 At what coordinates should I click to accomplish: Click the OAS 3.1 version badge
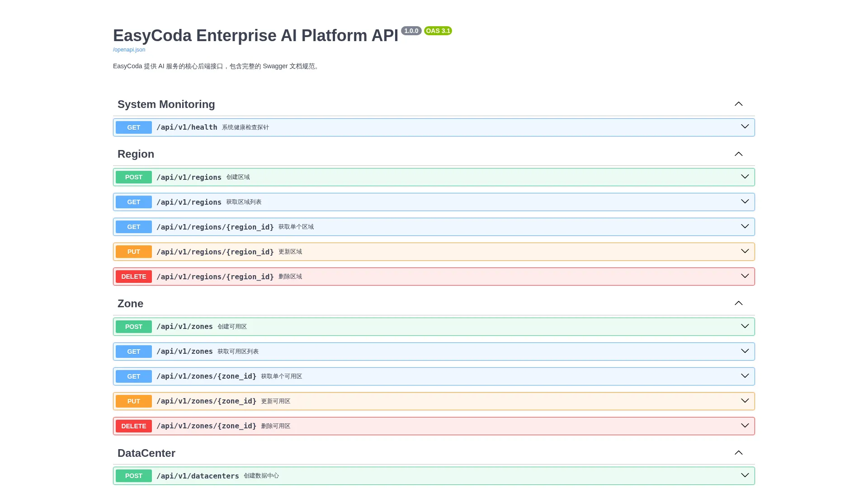[x=438, y=31]
